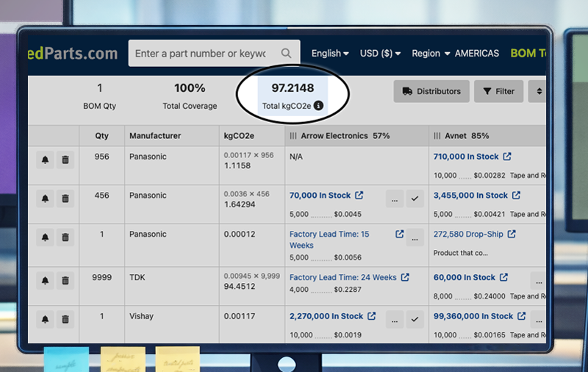Open external link icon beside 2,270,000 In Stock
Screen dimensions: 588x372
coord(372,316)
